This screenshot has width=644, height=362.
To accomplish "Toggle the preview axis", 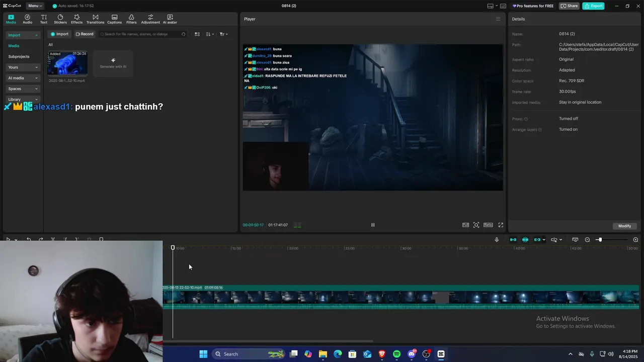I will click(x=554, y=240).
